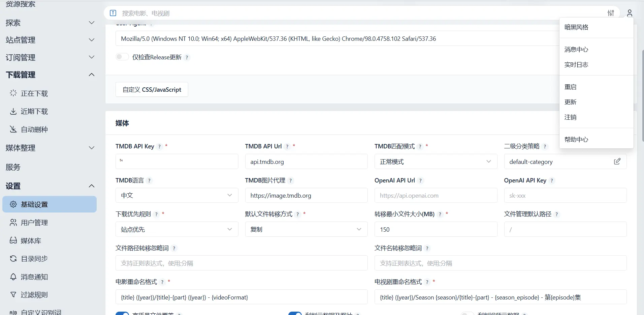Screen dimensions: 644x315
Task: Click the 过滤规则 funnel icon
Action: pyautogui.click(x=13, y=294)
